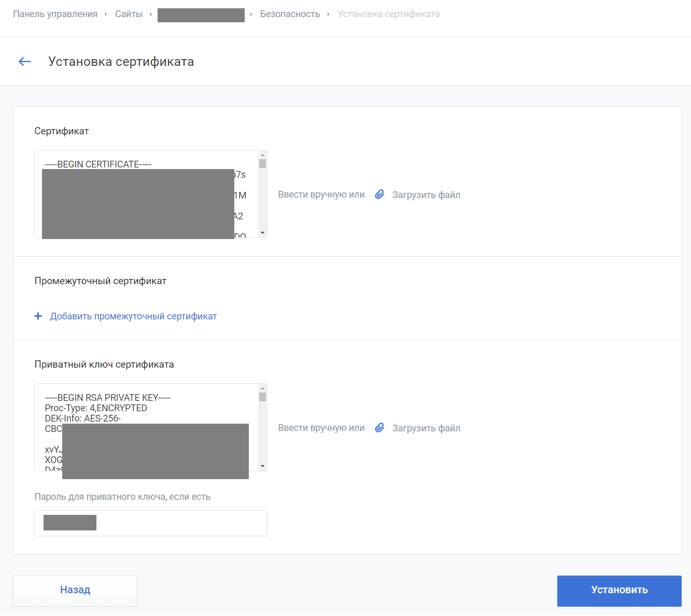Click the certificate textarea scrollbar thumb
Image resolution: width=691 pixels, height=616 pixels.
262,164
